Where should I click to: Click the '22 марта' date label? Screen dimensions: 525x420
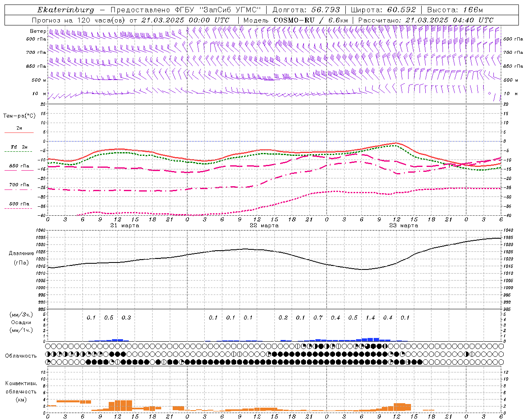[264, 226]
